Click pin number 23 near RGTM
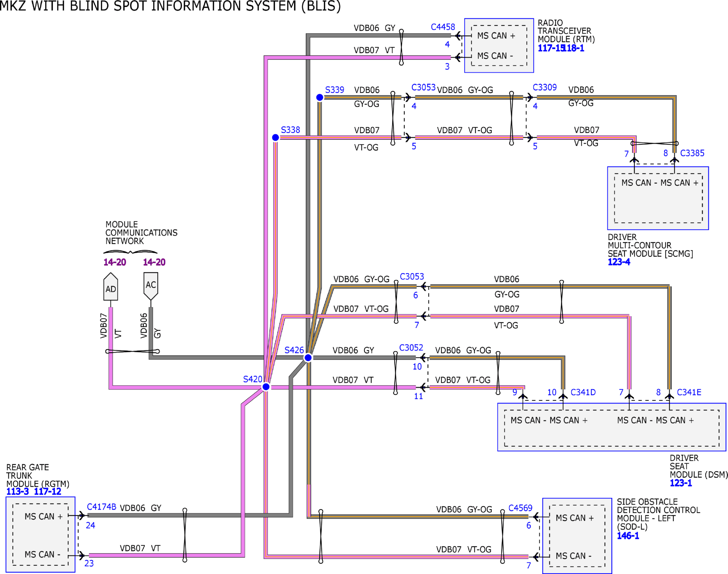Image resolution: width=728 pixels, height=574 pixels. [x=89, y=563]
